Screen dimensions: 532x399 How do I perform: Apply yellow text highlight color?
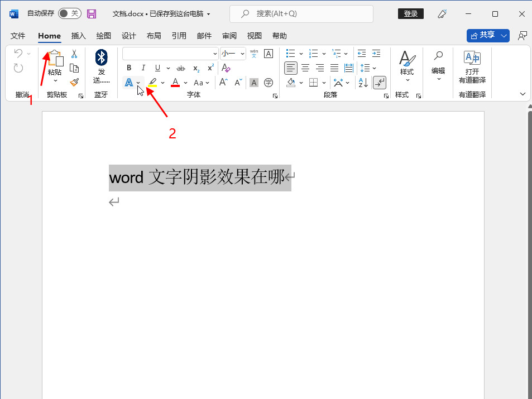click(x=152, y=83)
